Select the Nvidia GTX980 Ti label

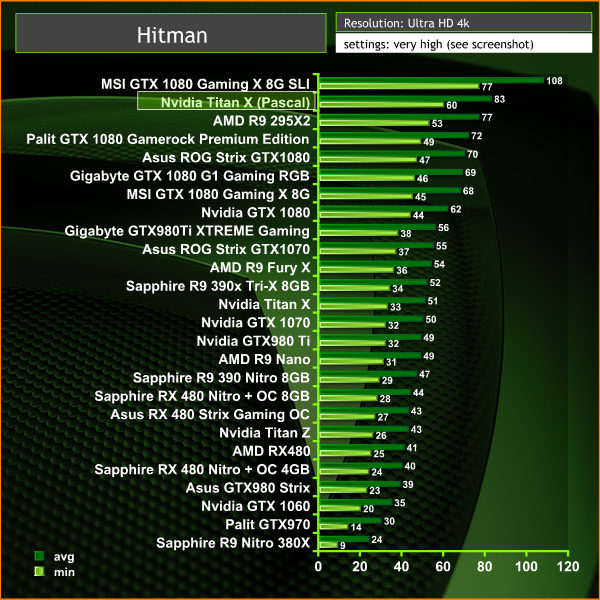253,341
